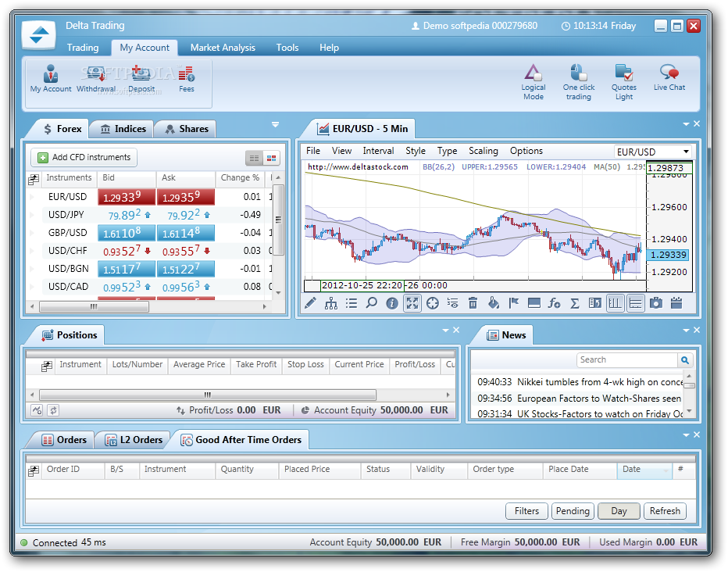This screenshot has width=728, height=572.
Task: Toggle chart fullscreen expand button
Action: pos(412,303)
